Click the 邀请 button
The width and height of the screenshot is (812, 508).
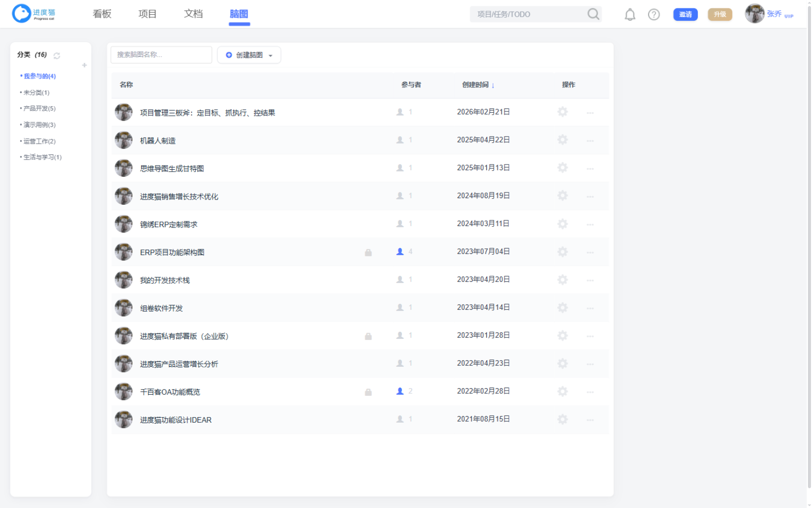(685, 14)
